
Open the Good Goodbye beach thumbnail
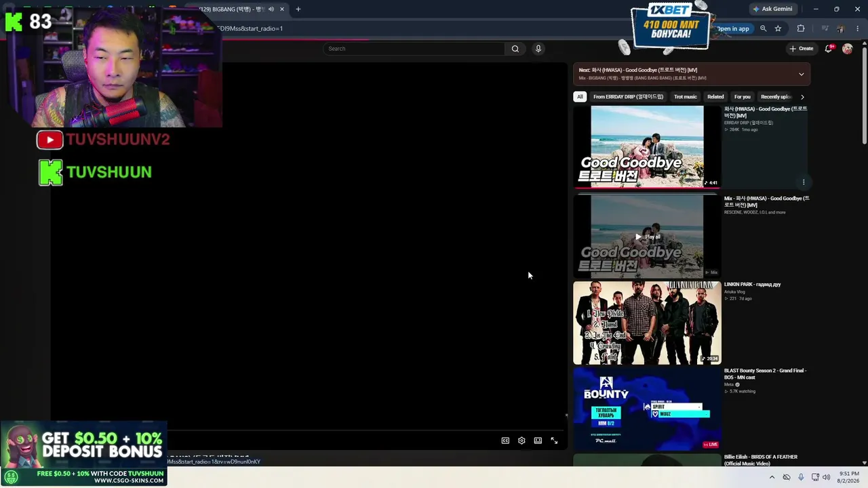click(x=647, y=146)
